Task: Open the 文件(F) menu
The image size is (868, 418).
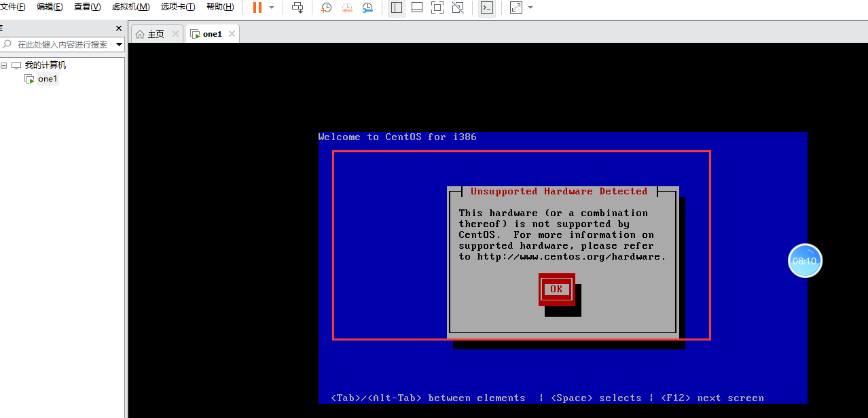Action: (x=12, y=7)
